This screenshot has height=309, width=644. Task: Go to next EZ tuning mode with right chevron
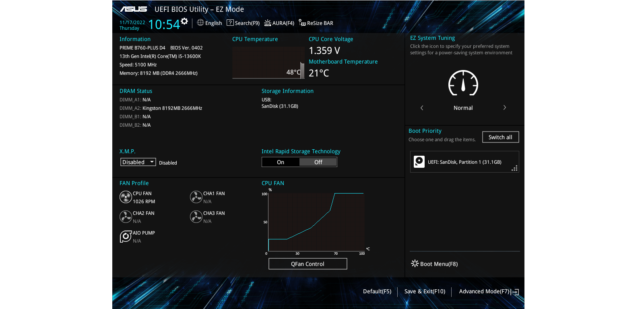[504, 108]
